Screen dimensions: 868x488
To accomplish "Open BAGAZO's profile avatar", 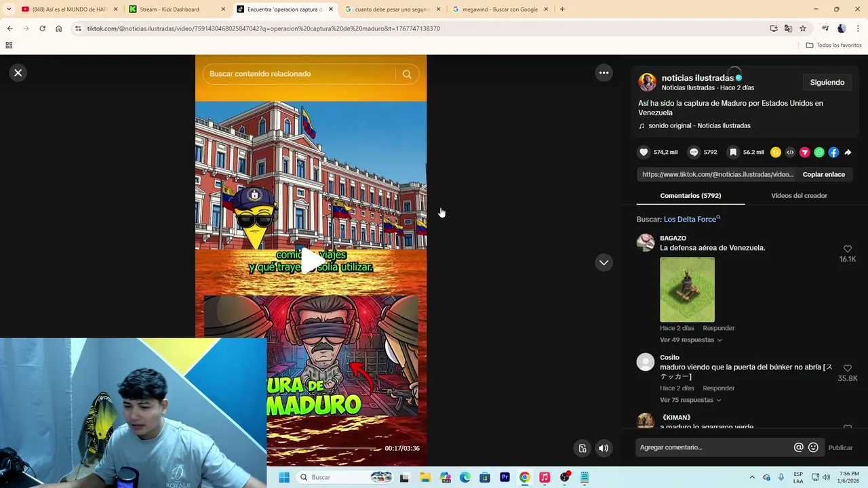I will (646, 243).
